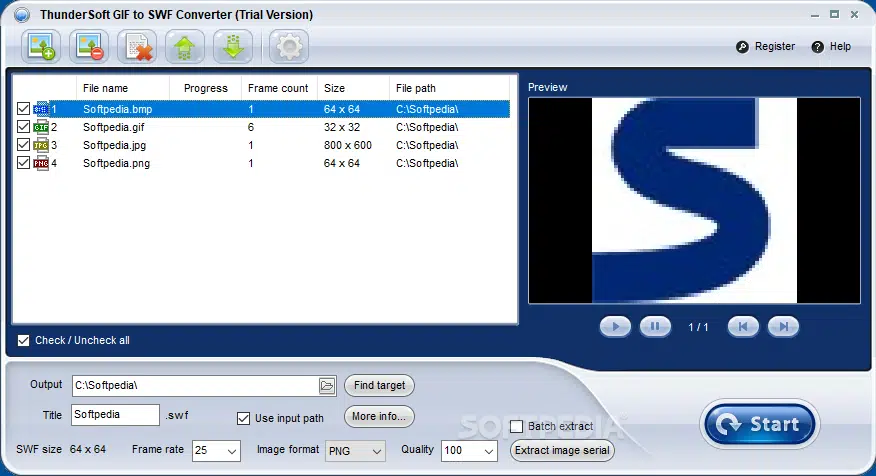The width and height of the screenshot is (876, 476).
Task: Click the Clear file list toolbar icon
Action: coord(137,46)
